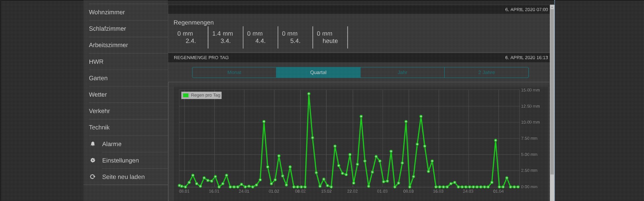Click the bell icon next to Alarme

[93, 144]
